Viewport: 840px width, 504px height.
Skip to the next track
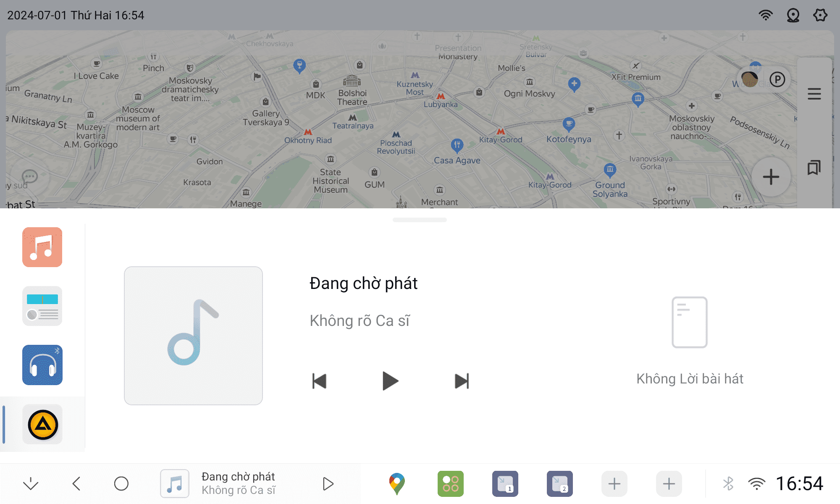462,381
